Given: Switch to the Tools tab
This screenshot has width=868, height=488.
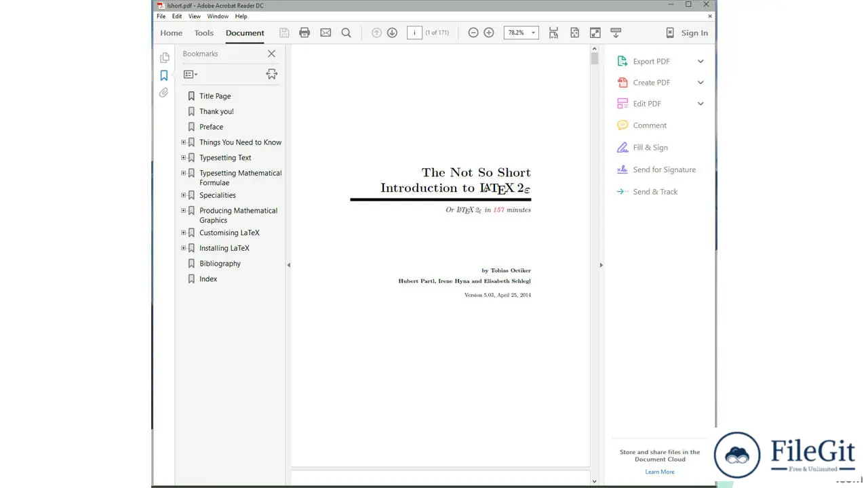Looking at the screenshot, I should click(x=204, y=33).
